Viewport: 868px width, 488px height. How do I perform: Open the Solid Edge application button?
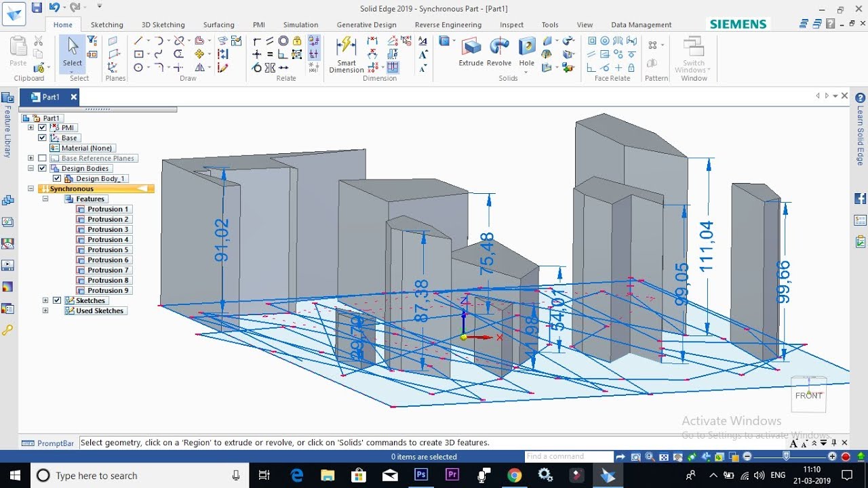pyautogui.click(x=14, y=12)
